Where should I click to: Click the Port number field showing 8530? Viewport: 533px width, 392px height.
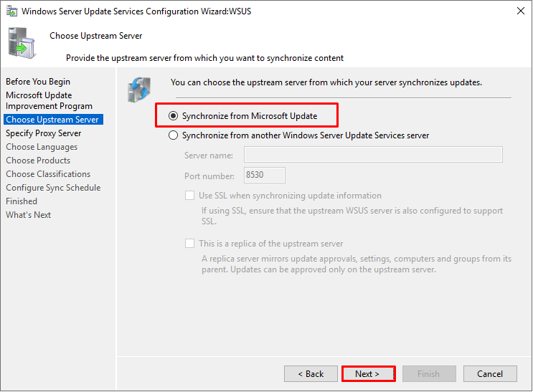point(265,175)
